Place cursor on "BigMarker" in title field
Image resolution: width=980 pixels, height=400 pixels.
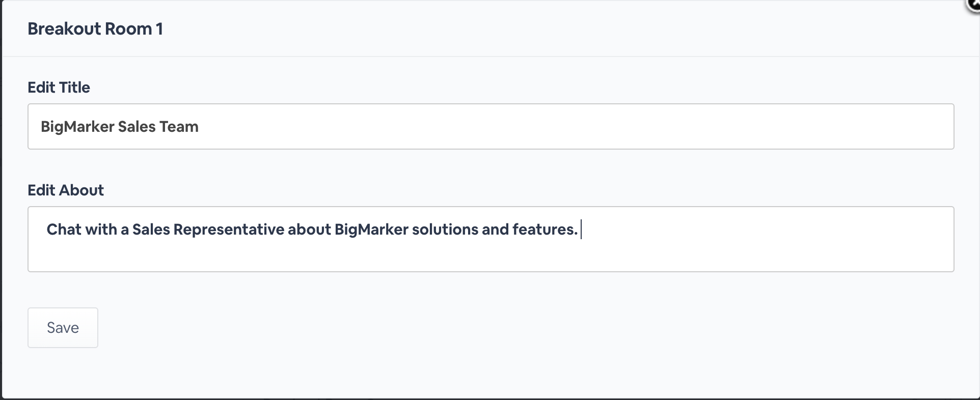77,127
